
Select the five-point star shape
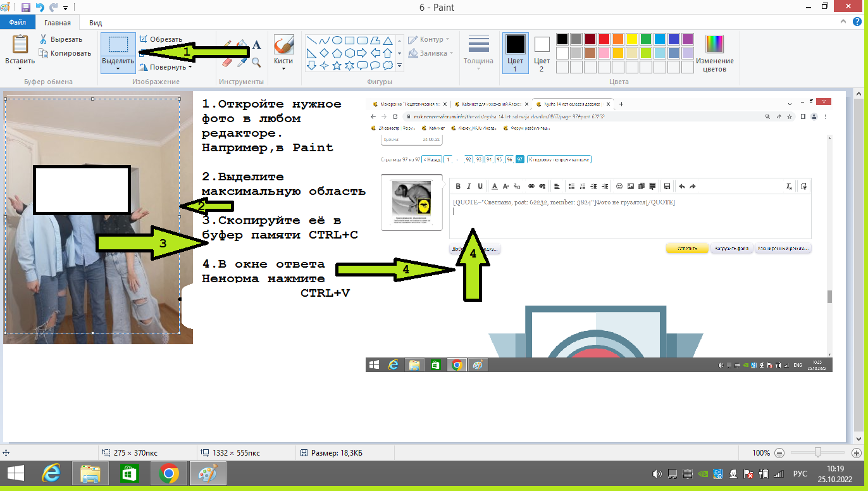pos(337,65)
